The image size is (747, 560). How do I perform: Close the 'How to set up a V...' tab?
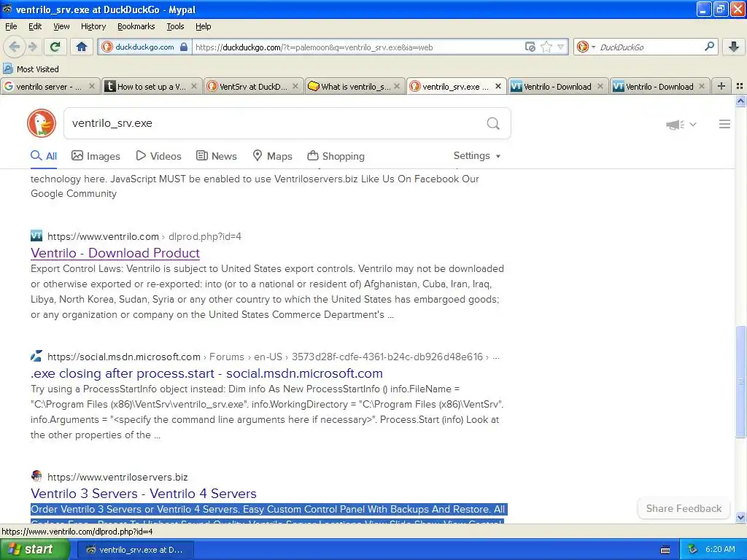194,86
